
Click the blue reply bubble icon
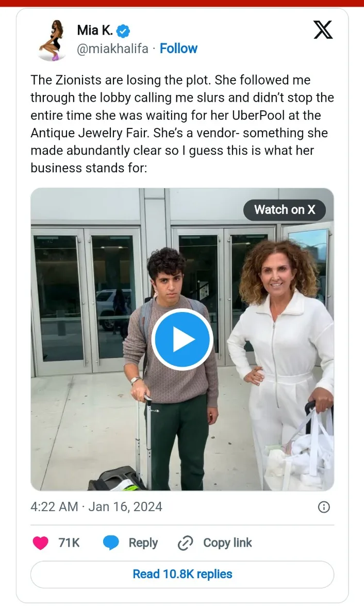point(111,543)
